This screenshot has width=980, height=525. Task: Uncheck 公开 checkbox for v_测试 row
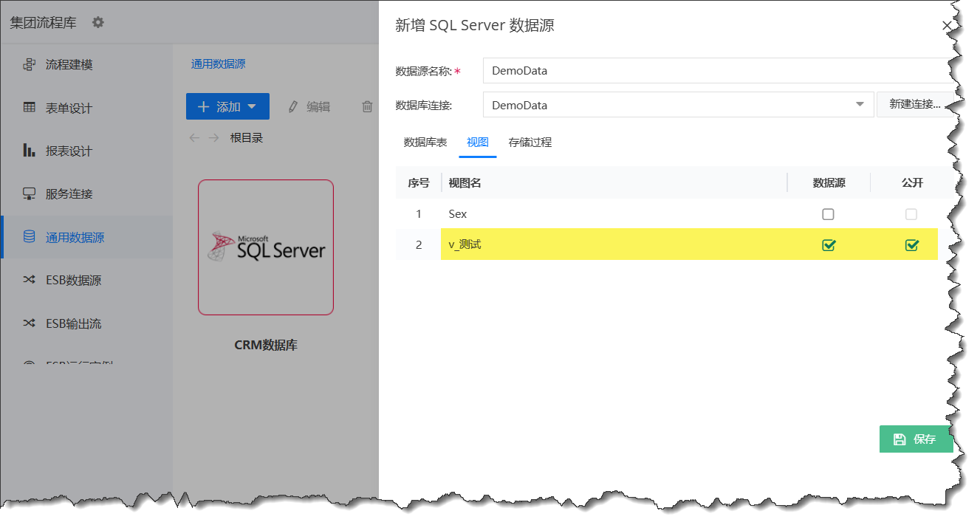(911, 245)
